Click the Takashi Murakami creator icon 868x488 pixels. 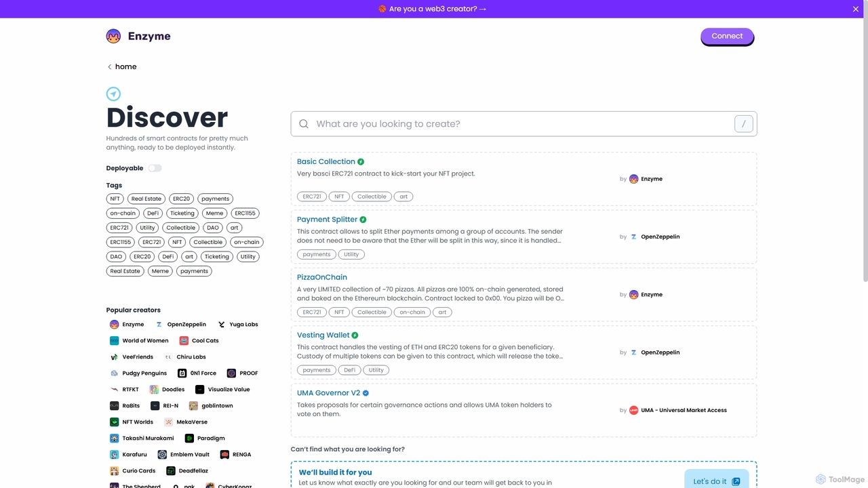click(115, 439)
